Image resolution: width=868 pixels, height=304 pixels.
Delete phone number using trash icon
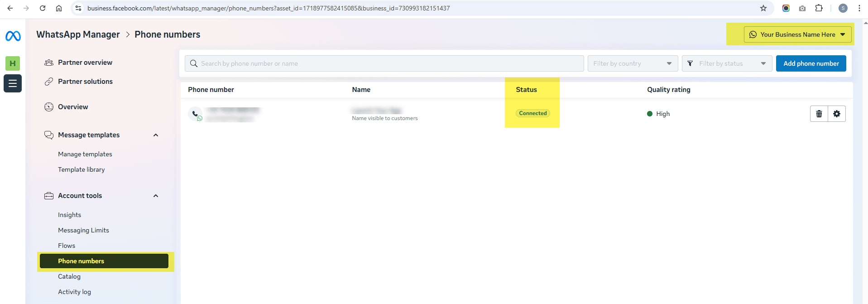point(819,114)
